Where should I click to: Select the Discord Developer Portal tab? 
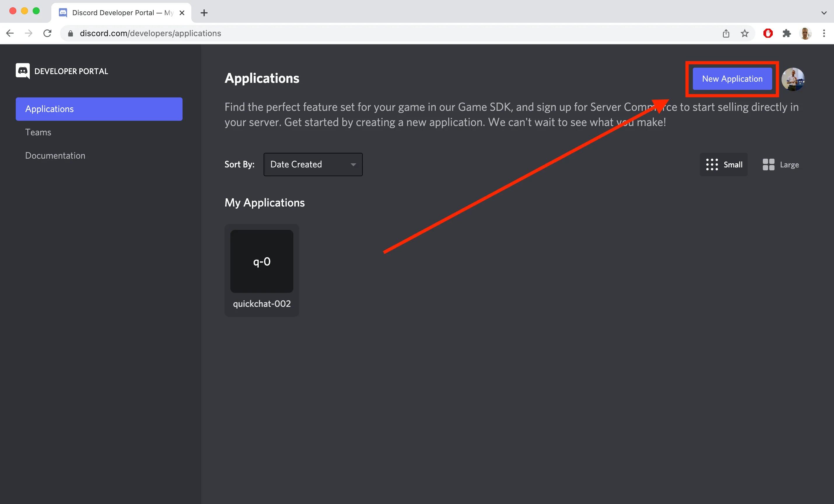[x=121, y=13]
